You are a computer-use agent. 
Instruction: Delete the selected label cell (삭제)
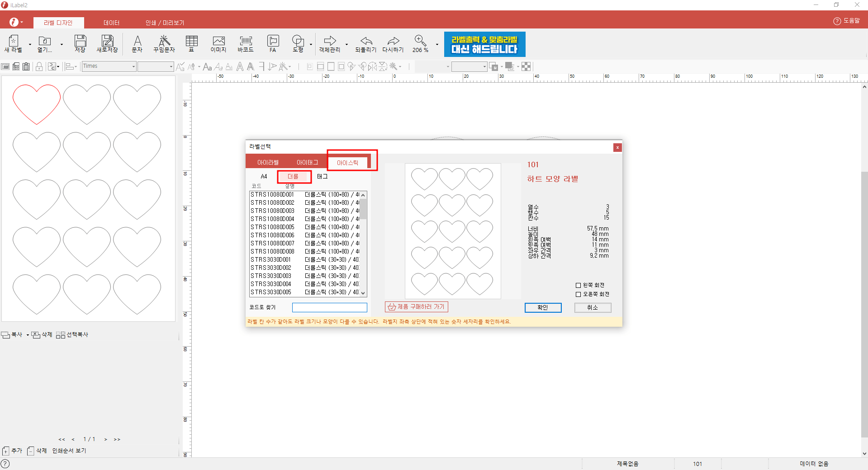tap(42, 335)
